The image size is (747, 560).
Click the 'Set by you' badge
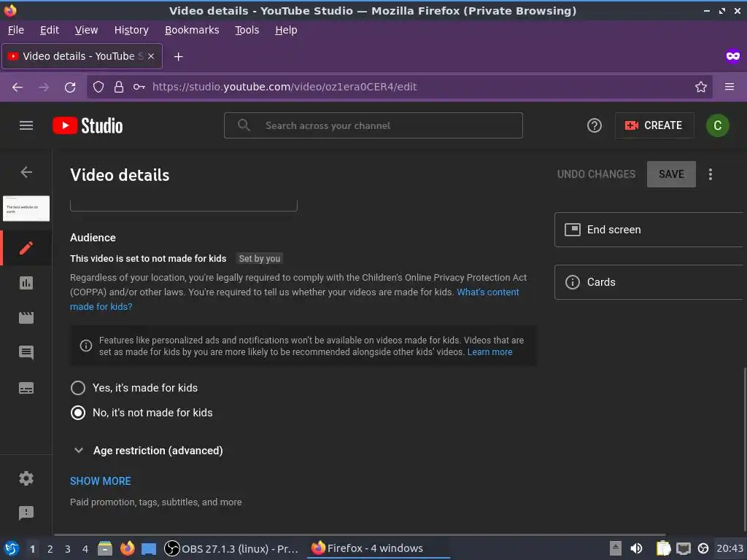point(260,259)
